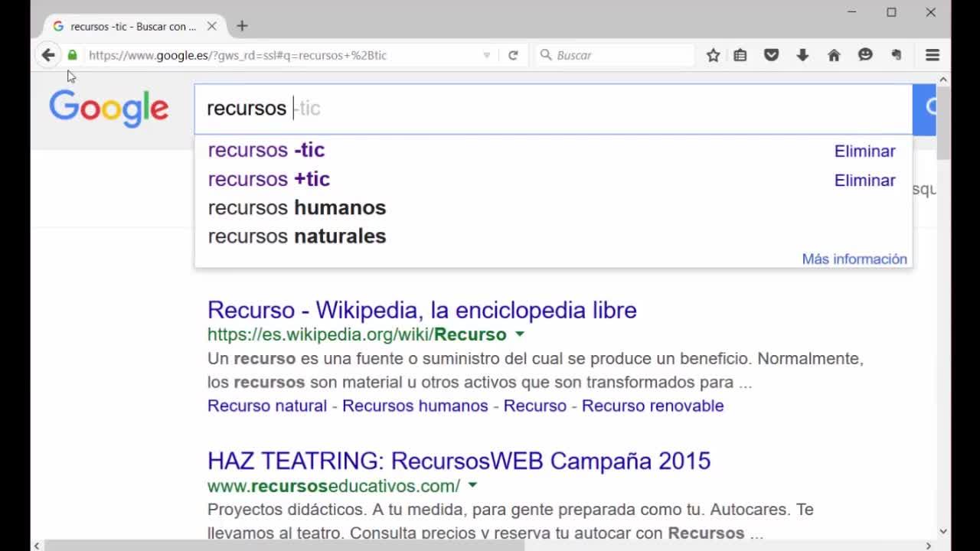The height and width of the screenshot is (551, 980).
Task: Click the horizontal scrollbar left arrow
Action: 37,546
